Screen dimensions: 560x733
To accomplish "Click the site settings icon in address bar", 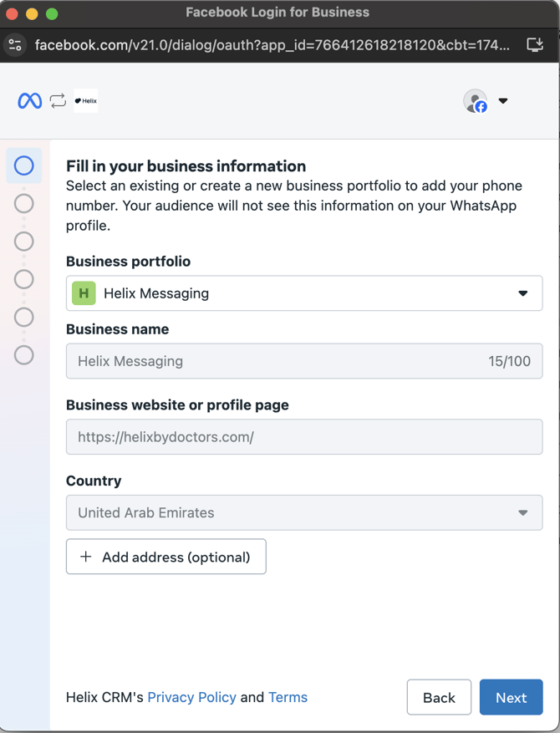I will [x=15, y=44].
